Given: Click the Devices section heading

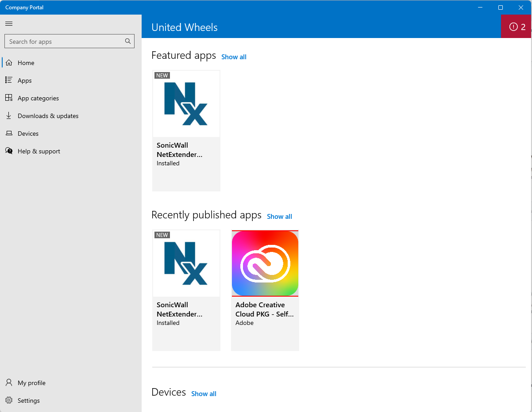Looking at the screenshot, I should 169,392.
